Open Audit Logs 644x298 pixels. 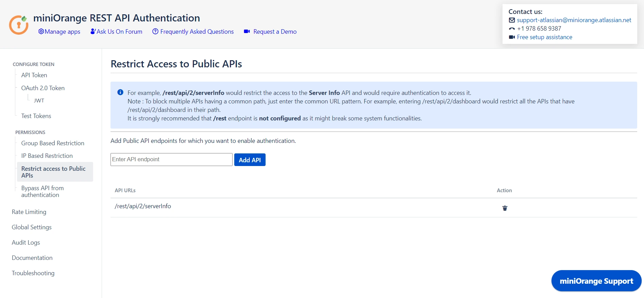pyautogui.click(x=26, y=243)
